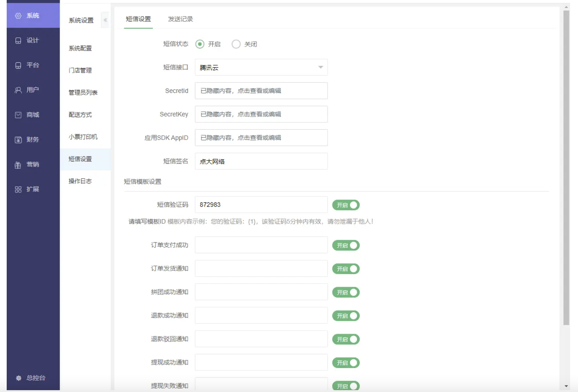Toggle the 退款驳回通知 switch
This screenshot has height=392, width=578.
(x=346, y=339)
